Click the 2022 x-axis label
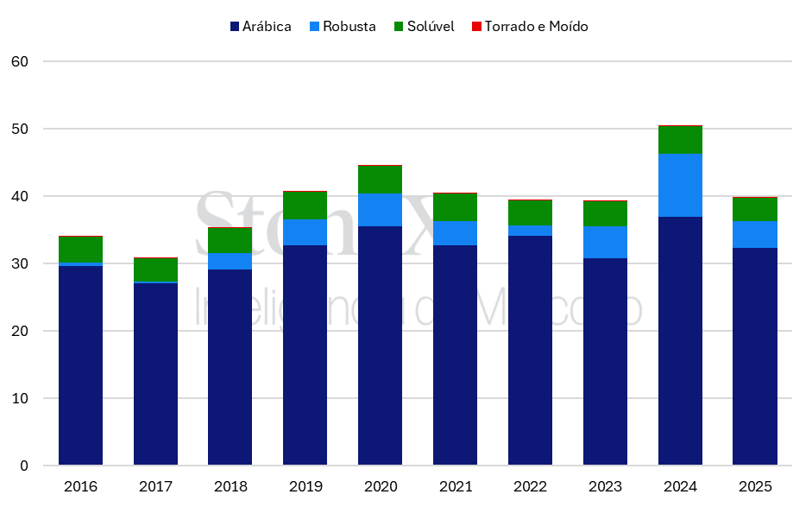 [x=531, y=487]
